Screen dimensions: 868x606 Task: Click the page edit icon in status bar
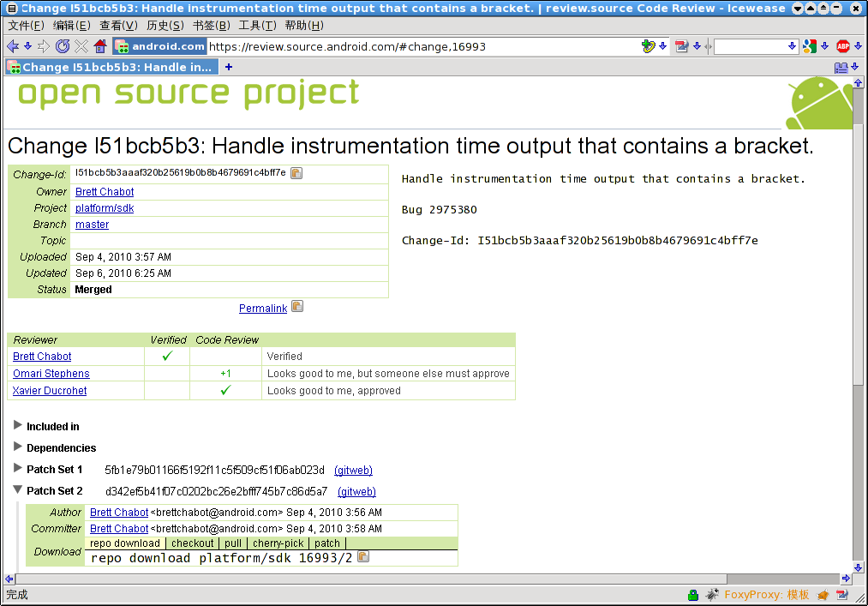click(842, 595)
